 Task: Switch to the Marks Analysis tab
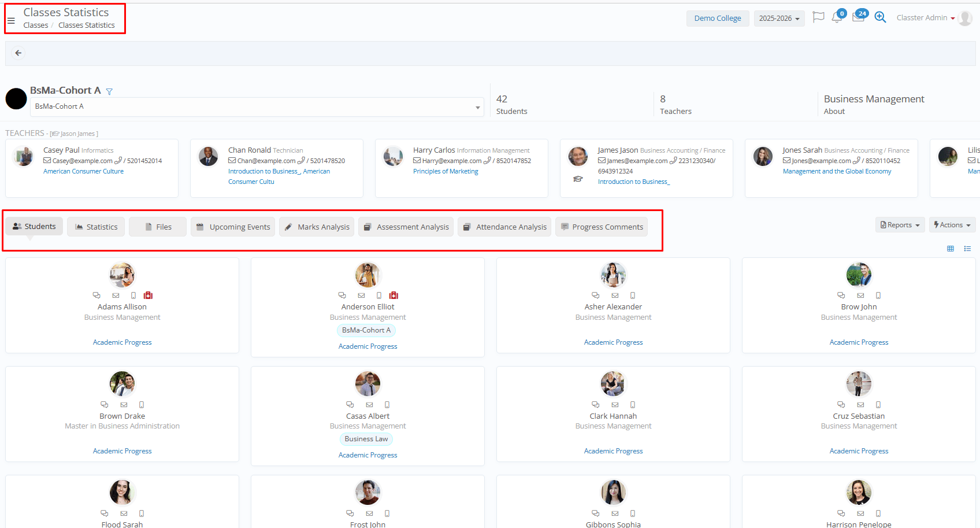(317, 227)
